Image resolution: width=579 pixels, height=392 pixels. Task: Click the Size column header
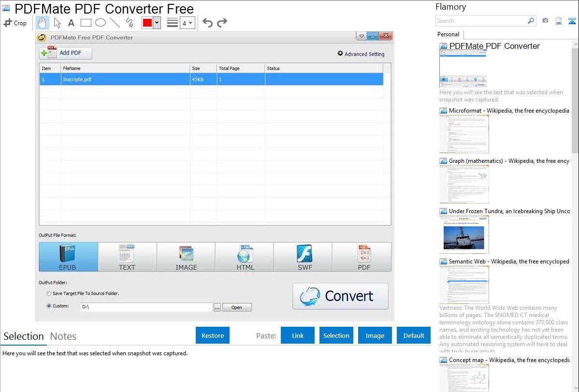203,68
